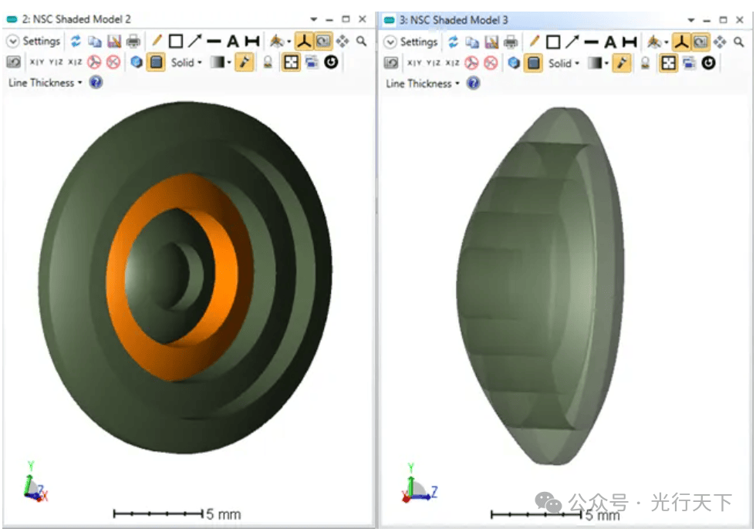The width and height of the screenshot is (756, 532).
Task: Toggle the highlighted solid shading cube in Model 2
Action: [157, 63]
